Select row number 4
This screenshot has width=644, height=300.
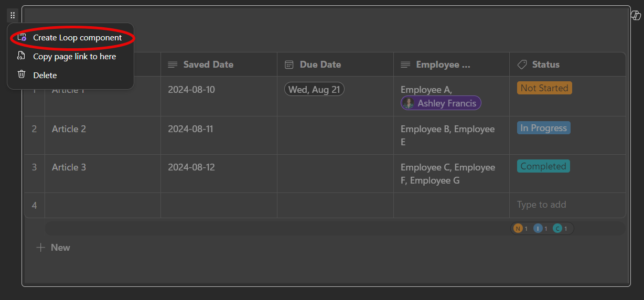(x=35, y=206)
